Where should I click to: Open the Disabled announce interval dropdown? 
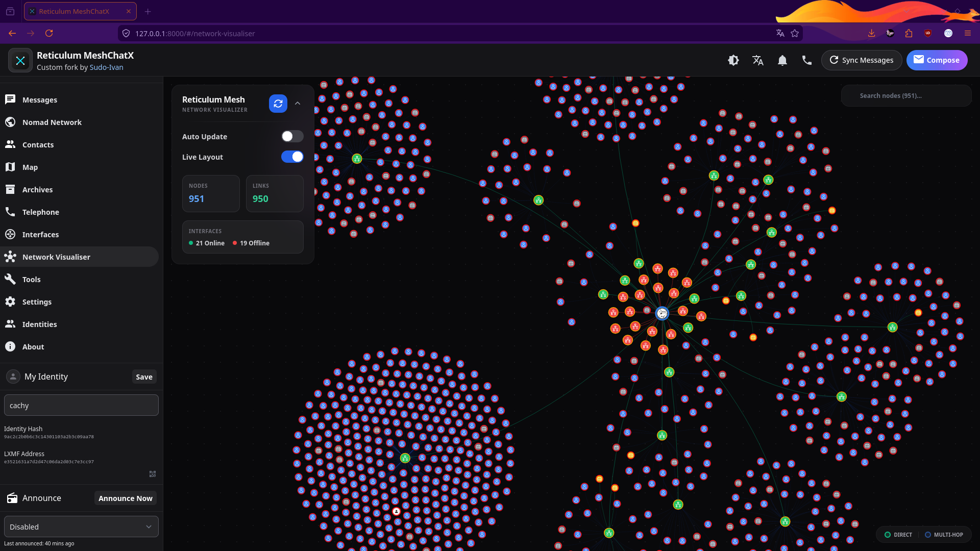(x=81, y=527)
